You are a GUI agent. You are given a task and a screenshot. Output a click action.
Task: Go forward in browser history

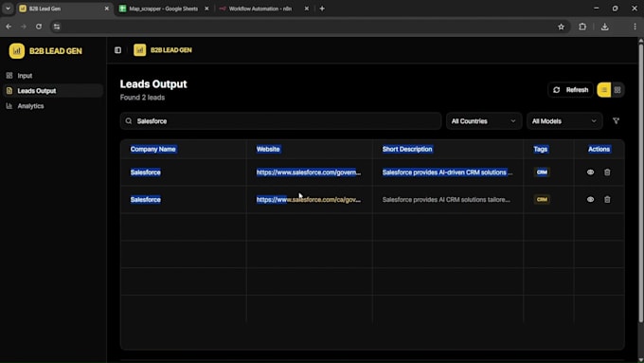[x=24, y=27]
